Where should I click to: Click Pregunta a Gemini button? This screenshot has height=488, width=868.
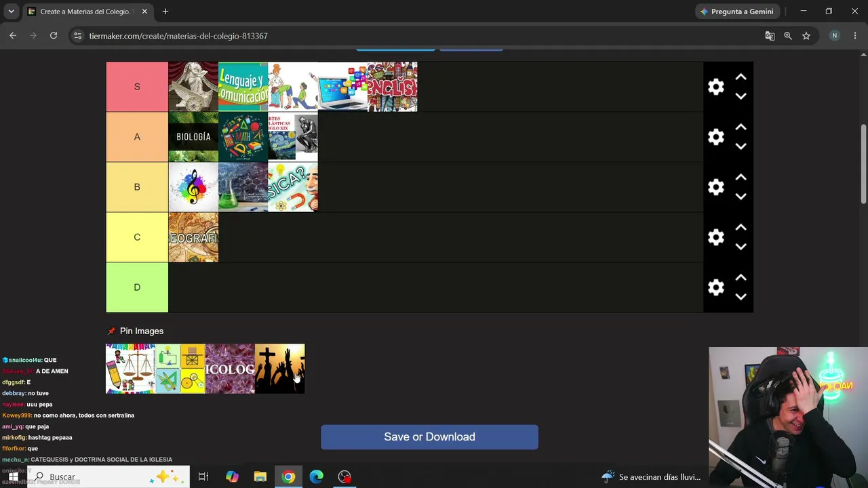[736, 12]
